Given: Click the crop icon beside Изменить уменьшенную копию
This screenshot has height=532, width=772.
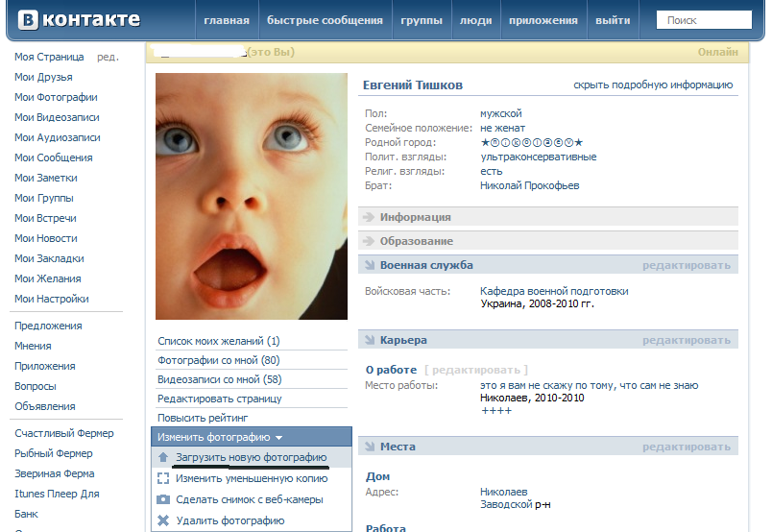Looking at the screenshot, I should click(163, 478).
